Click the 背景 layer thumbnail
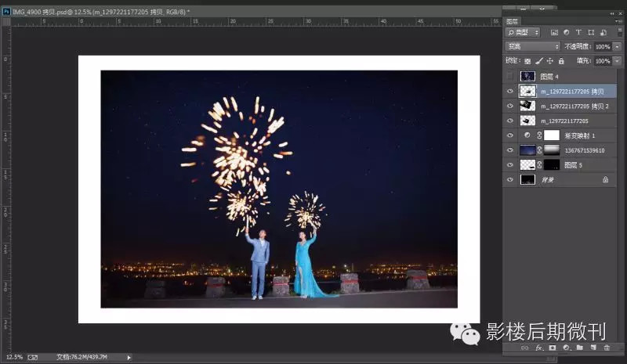This screenshot has width=627, height=364. [527, 180]
